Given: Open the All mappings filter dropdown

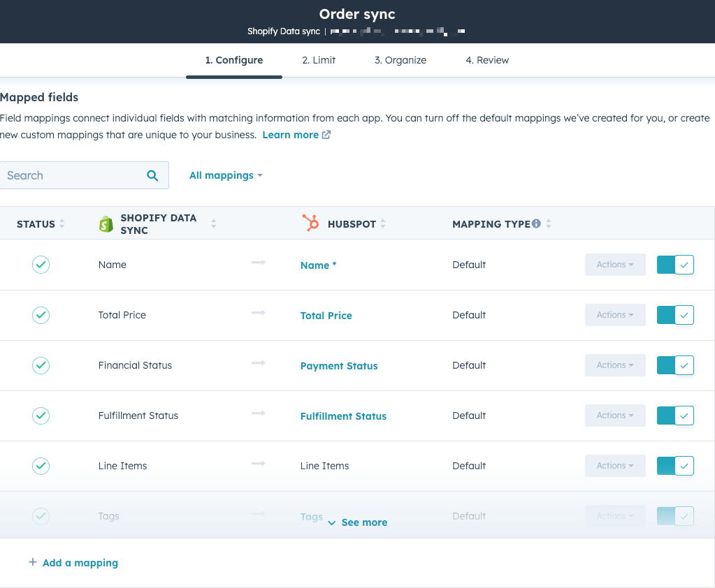Looking at the screenshot, I should (226, 175).
